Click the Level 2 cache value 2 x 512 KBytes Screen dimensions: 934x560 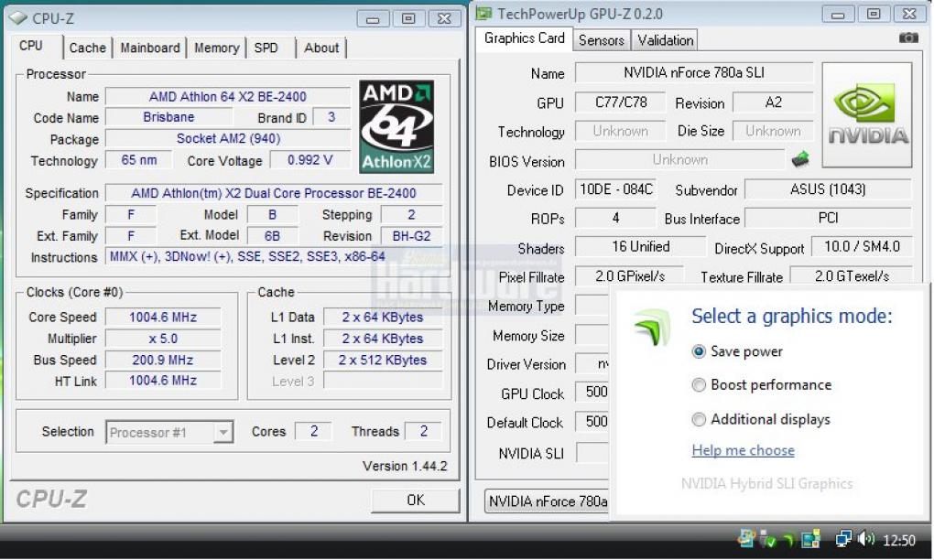tap(383, 360)
